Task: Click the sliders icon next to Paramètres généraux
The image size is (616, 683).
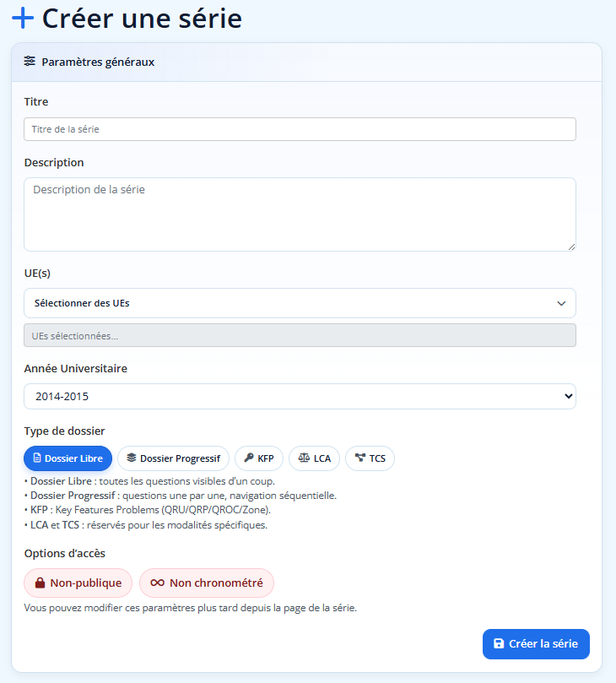Action: pos(30,62)
